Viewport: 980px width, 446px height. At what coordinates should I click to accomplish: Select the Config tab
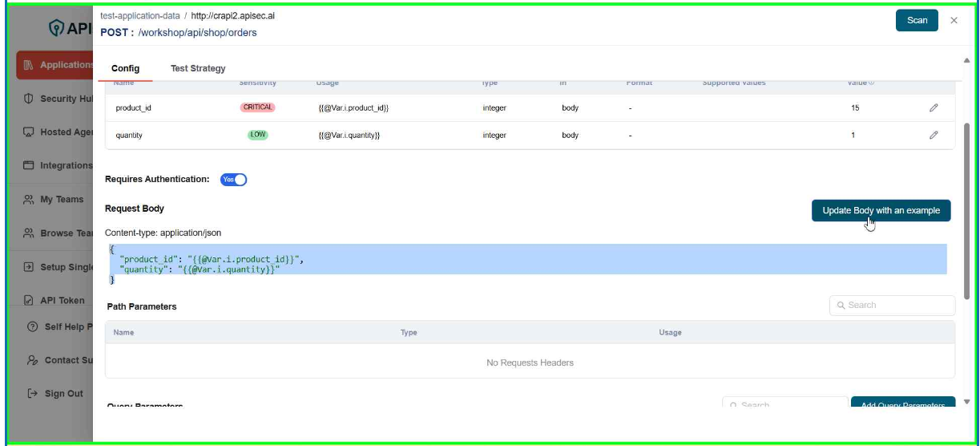pyautogui.click(x=125, y=69)
